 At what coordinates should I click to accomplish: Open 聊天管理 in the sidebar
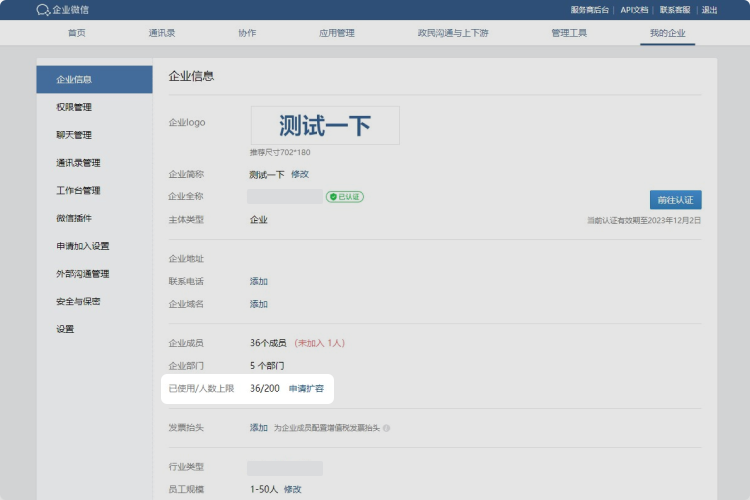74,135
